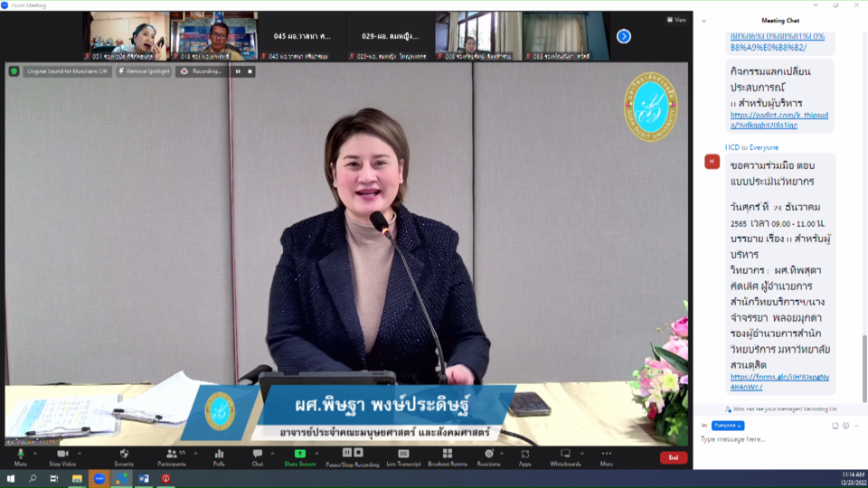The width and height of the screenshot is (868, 488).
Task: Toggle the Chat panel button
Action: [258, 457]
